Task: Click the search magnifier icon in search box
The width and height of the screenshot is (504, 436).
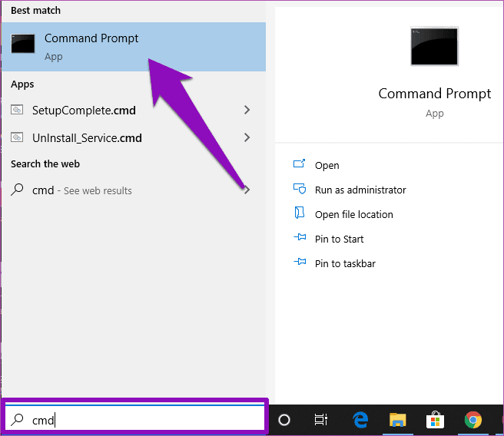Action: pos(17,420)
